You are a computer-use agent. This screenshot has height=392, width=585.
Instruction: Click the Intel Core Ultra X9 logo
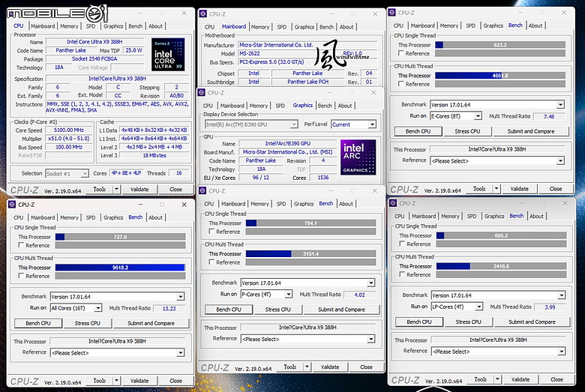[x=168, y=54]
